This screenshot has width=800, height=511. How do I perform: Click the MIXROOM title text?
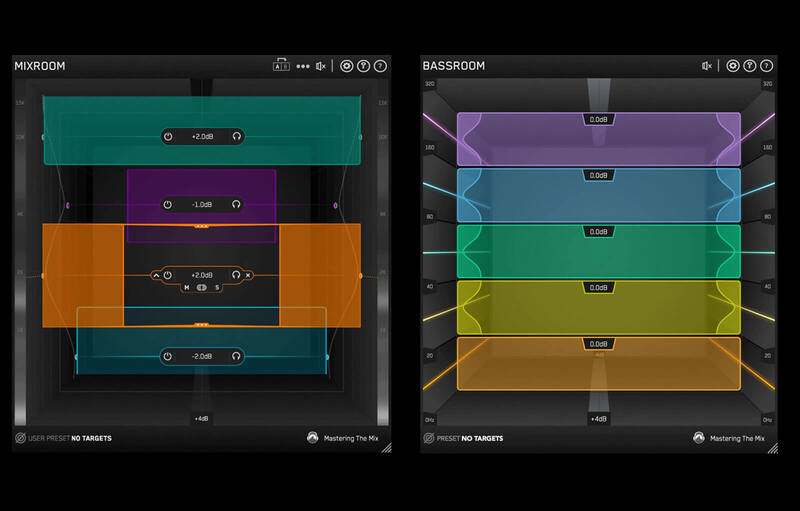pyautogui.click(x=40, y=66)
